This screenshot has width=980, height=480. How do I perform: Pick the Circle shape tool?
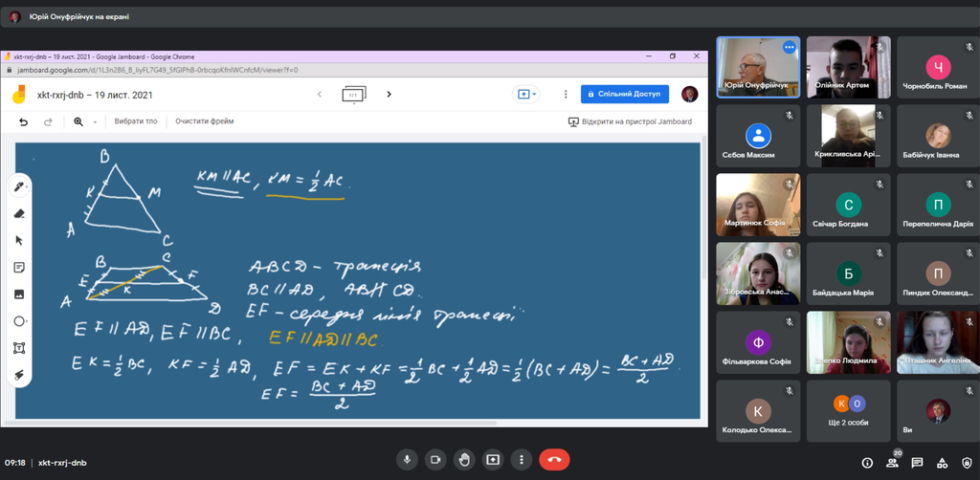pyautogui.click(x=19, y=321)
